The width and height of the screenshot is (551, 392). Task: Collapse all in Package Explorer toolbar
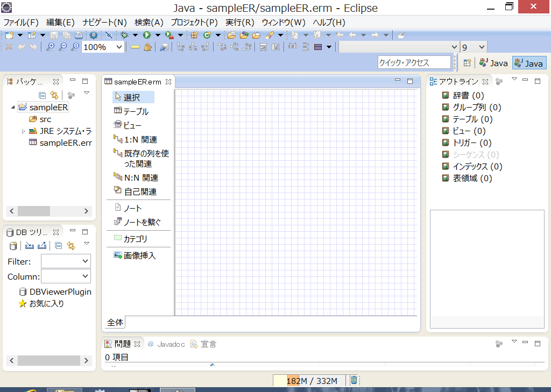pyautogui.click(x=42, y=95)
